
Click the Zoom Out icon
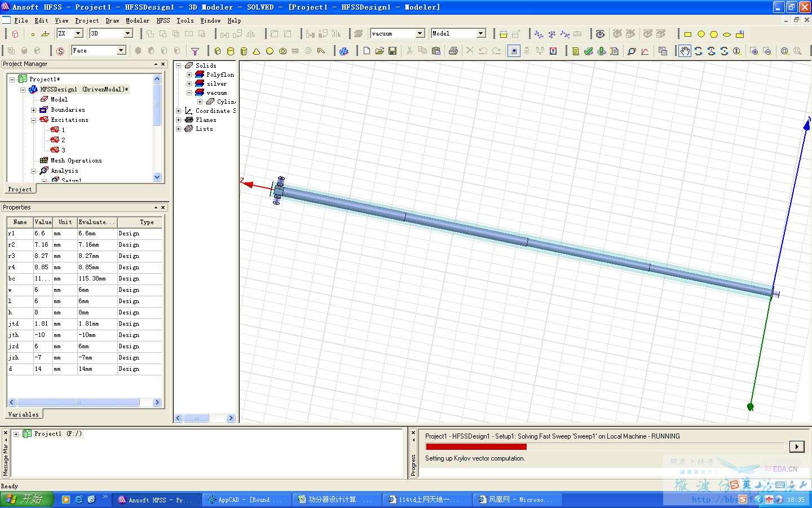[767, 51]
